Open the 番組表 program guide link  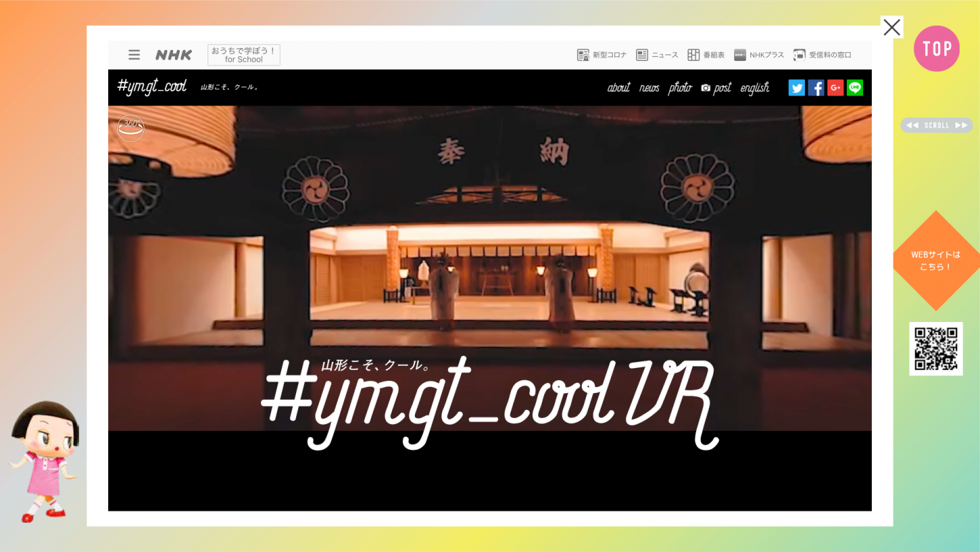pyautogui.click(x=706, y=55)
